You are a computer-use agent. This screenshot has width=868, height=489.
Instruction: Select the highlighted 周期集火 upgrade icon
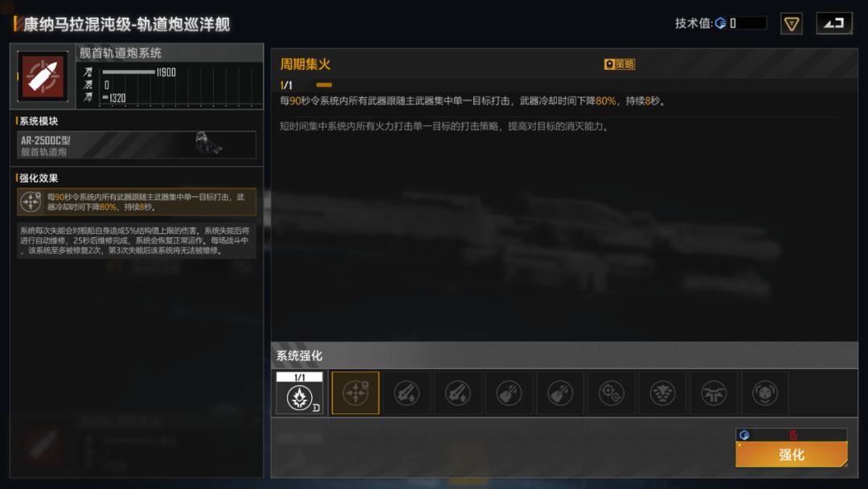click(x=355, y=393)
